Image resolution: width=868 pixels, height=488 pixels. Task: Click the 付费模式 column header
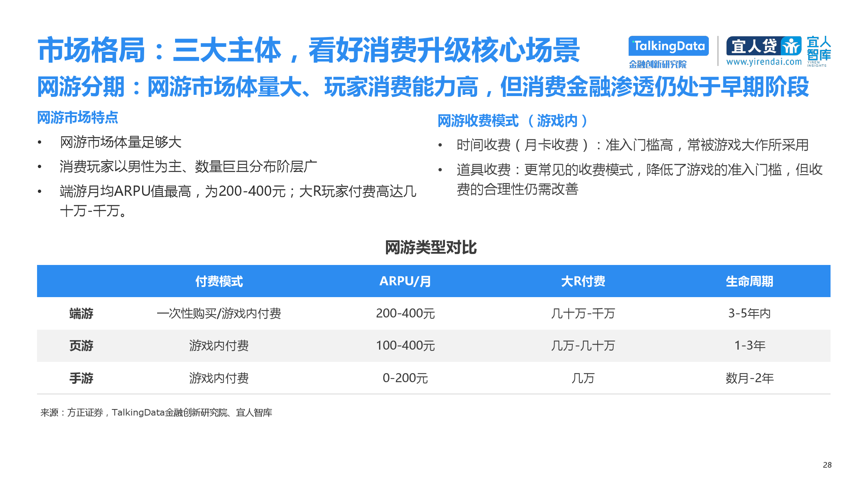click(219, 281)
